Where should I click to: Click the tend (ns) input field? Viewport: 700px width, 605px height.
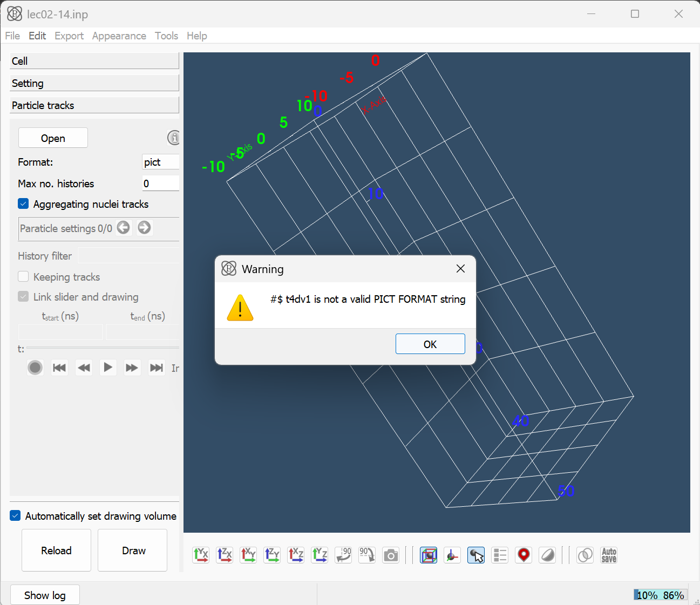pos(142,331)
